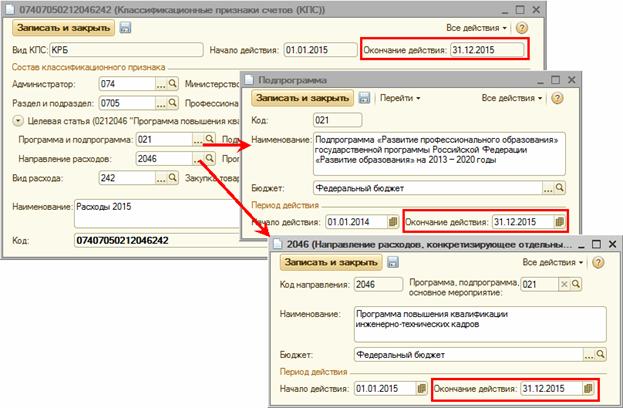Open Все действия menu in 2046 window
Screen dimensions: 623x408
point(551,261)
